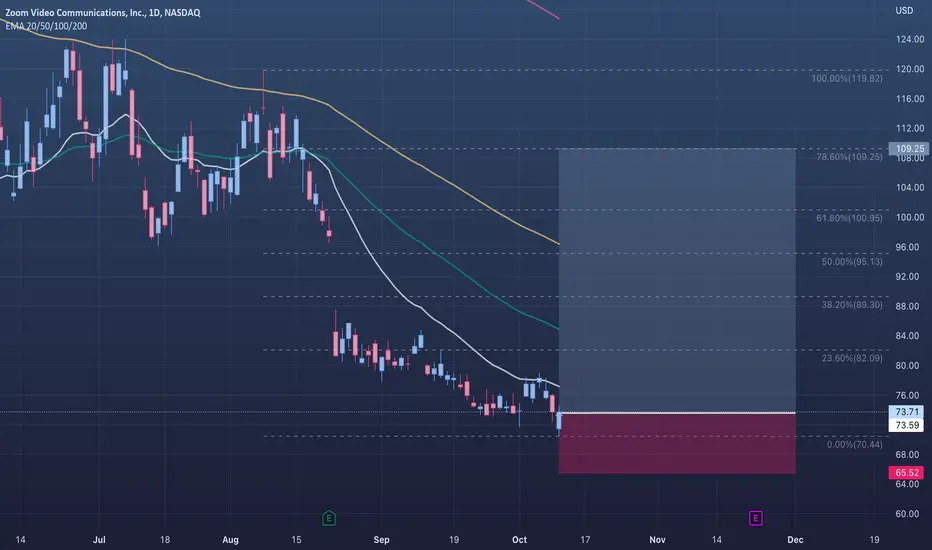Click the 96.00 price axis label

[907, 247]
